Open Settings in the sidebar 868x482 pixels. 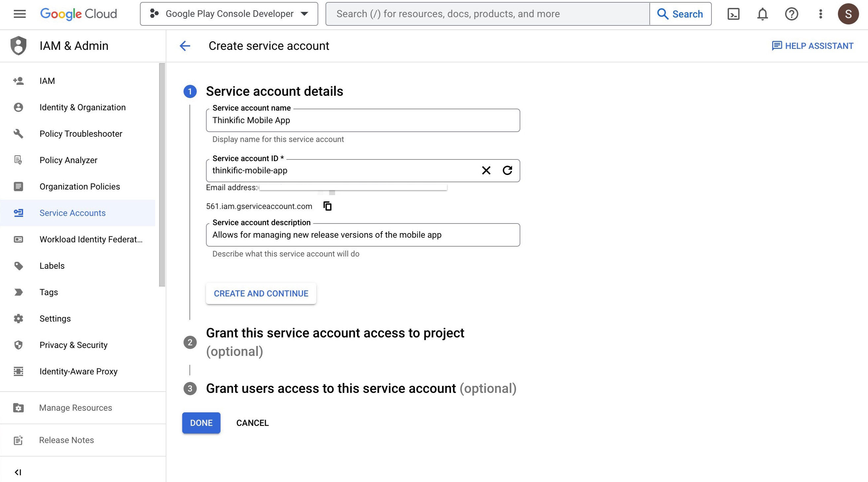(78, 318)
